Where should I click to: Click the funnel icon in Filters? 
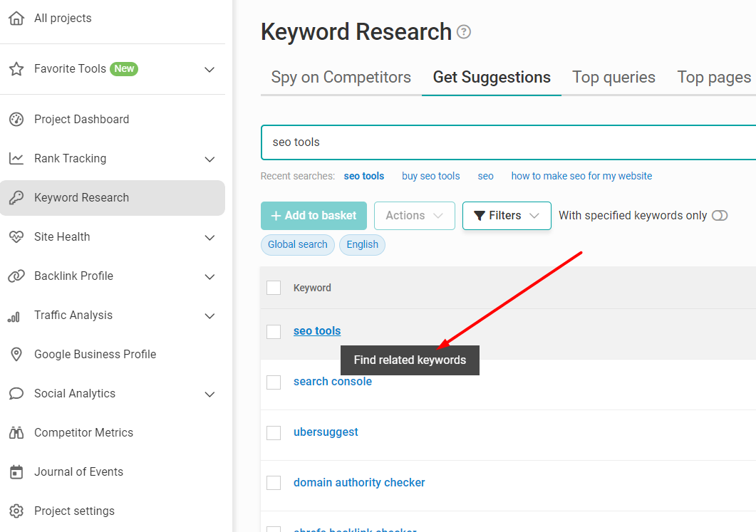tap(480, 216)
